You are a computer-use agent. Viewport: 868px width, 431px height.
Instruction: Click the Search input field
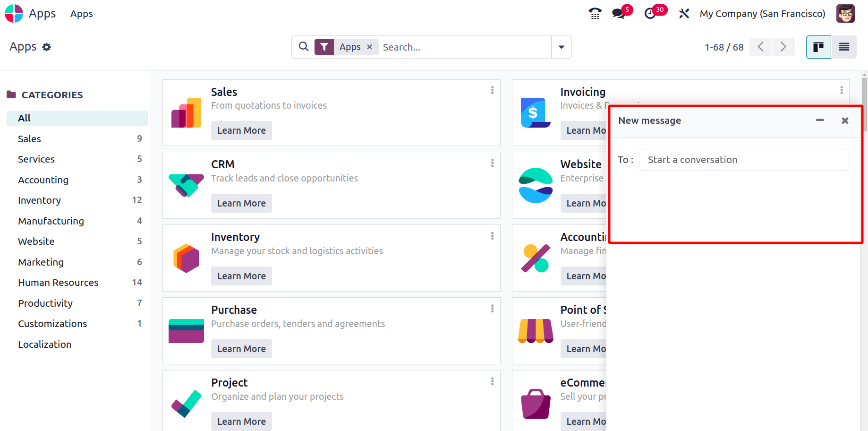[x=465, y=47]
